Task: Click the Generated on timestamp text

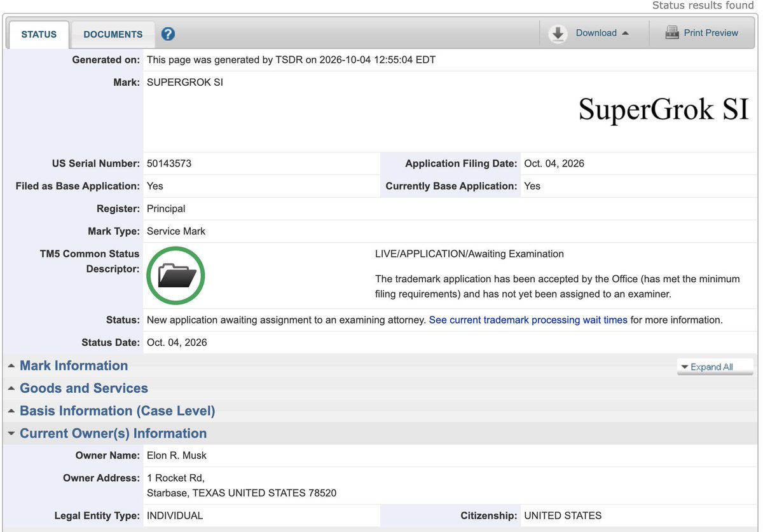Action: [291, 60]
